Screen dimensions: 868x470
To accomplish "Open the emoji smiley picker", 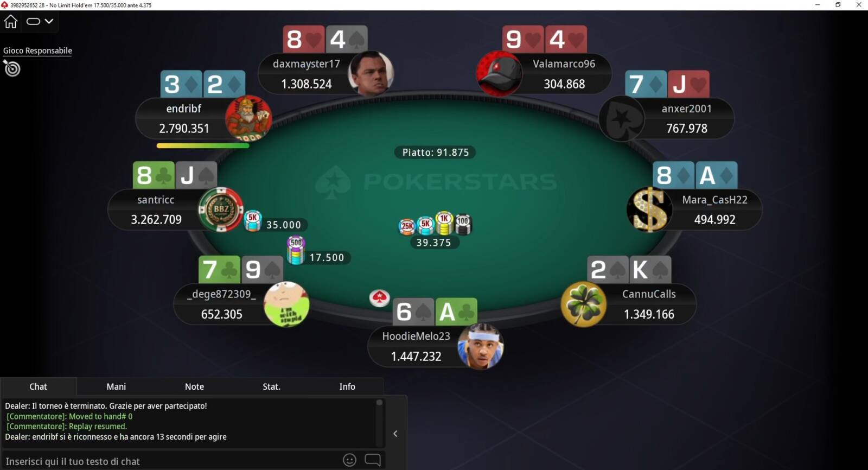I will (349, 460).
